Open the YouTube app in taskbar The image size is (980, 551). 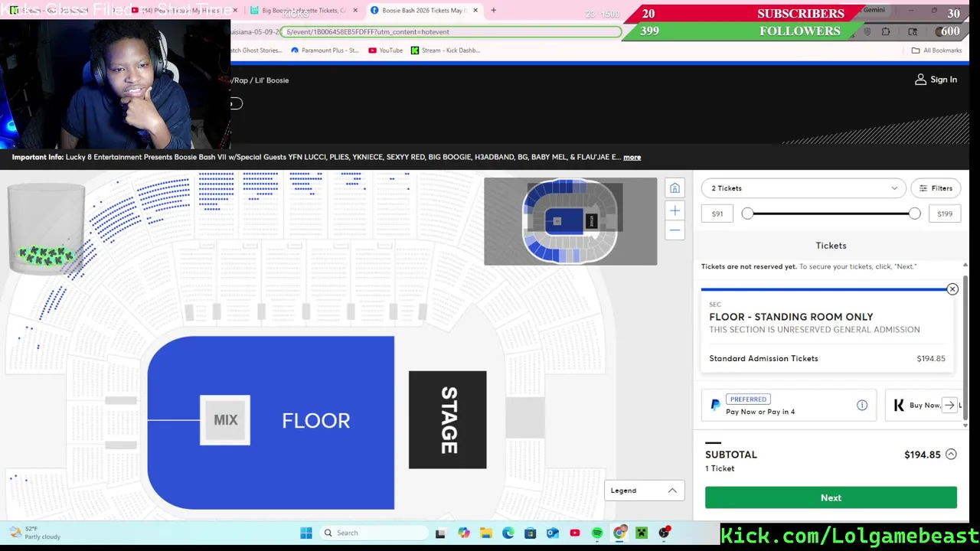575,533
